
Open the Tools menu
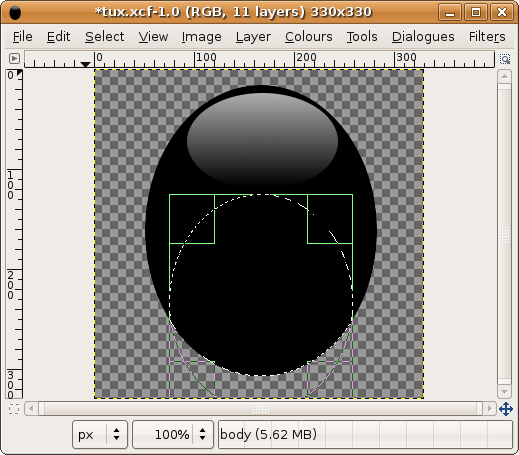[x=362, y=37]
